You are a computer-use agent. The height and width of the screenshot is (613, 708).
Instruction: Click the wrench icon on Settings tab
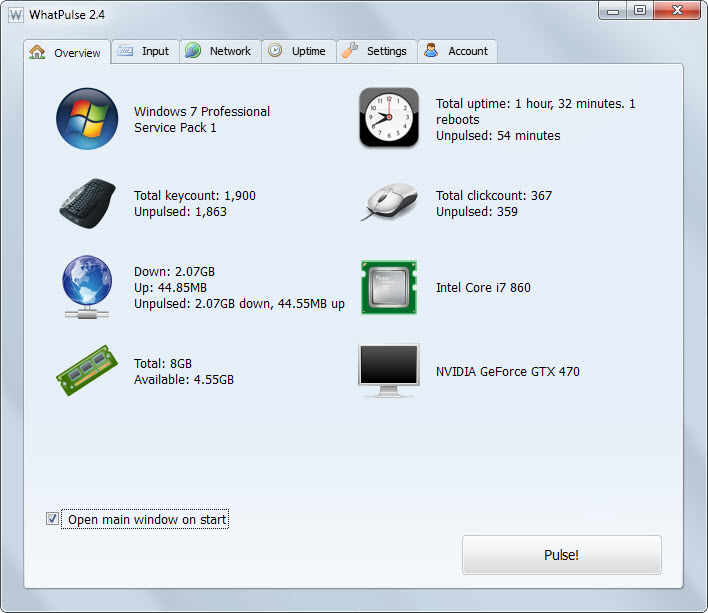pos(350,50)
